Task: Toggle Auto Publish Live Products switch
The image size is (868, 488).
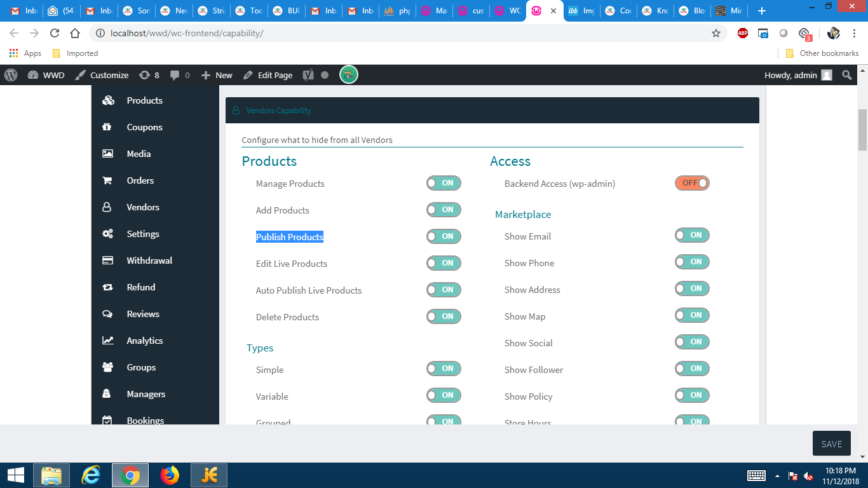Action: pyautogui.click(x=444, y=290)
